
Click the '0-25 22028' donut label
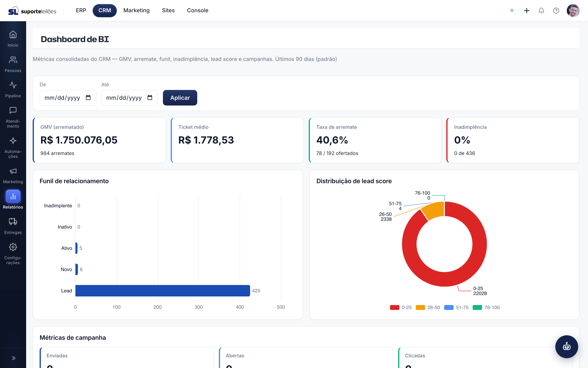coord(480,291)
